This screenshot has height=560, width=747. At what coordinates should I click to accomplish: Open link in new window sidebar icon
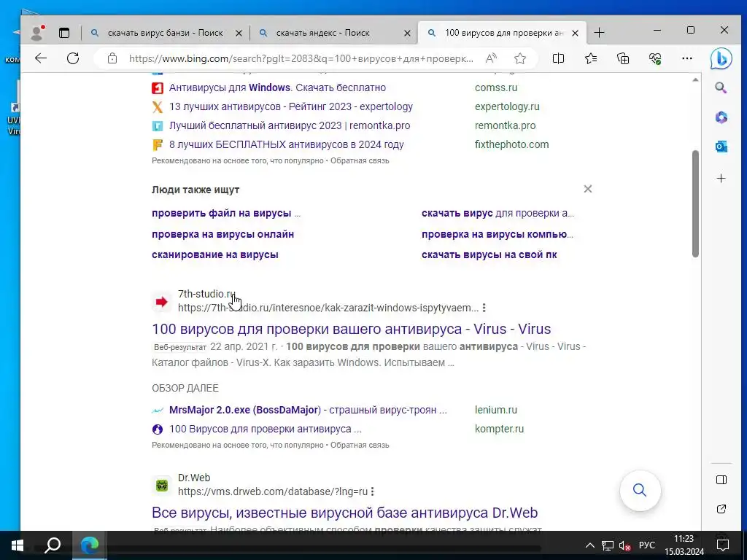pos(721,509)
